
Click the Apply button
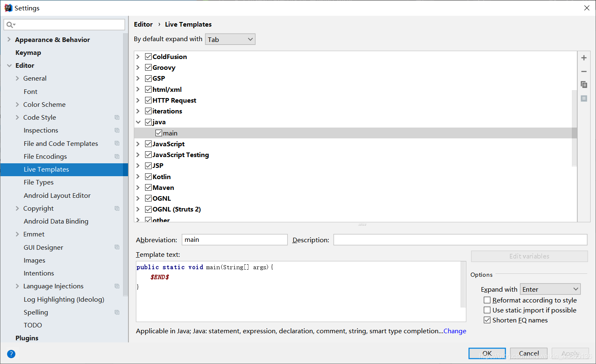(570, 353)
